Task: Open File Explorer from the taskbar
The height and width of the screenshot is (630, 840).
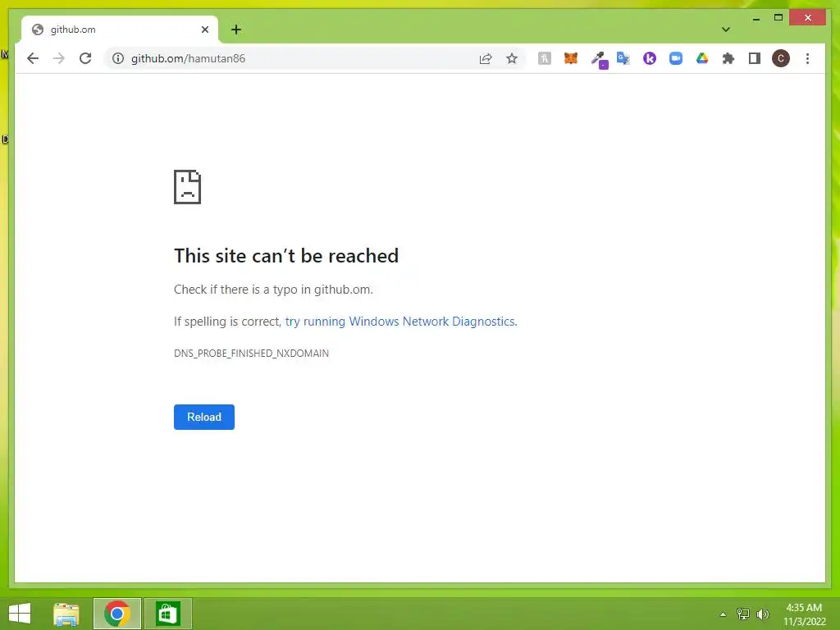Action: tap(66, 614)
